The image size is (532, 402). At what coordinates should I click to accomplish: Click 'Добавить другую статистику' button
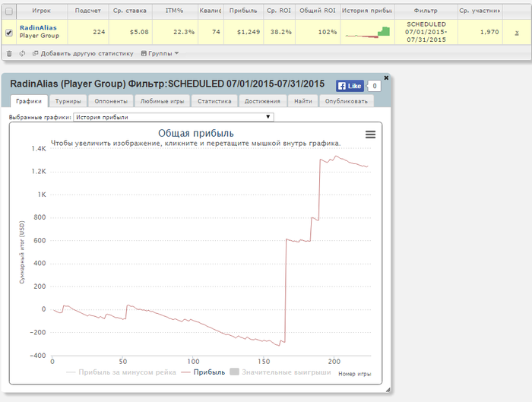[x=83, y=54]
